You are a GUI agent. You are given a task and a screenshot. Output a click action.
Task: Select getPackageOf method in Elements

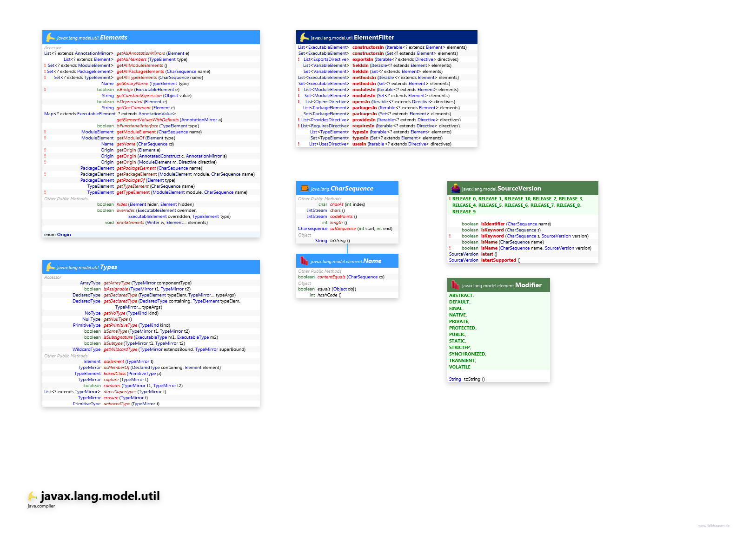(x=131, y=180)
